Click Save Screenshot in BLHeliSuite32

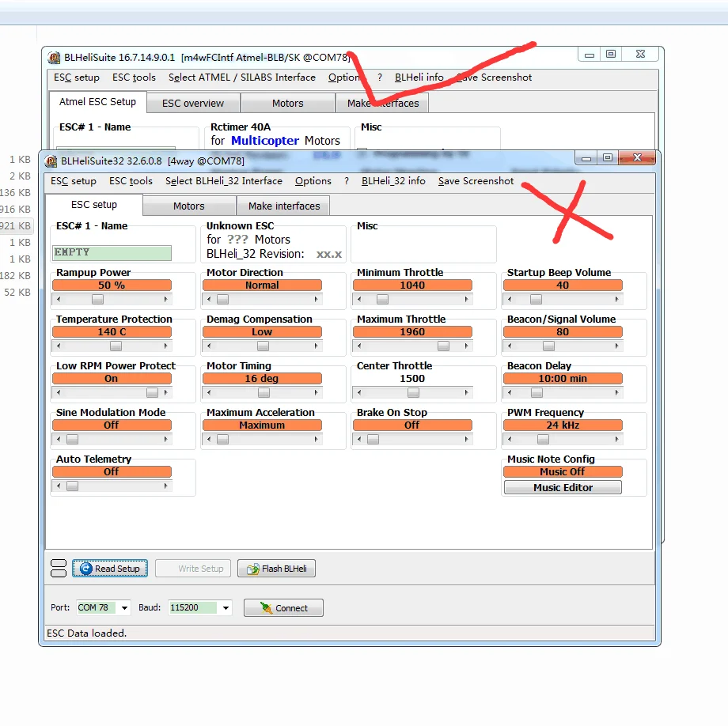click(476, 181)
